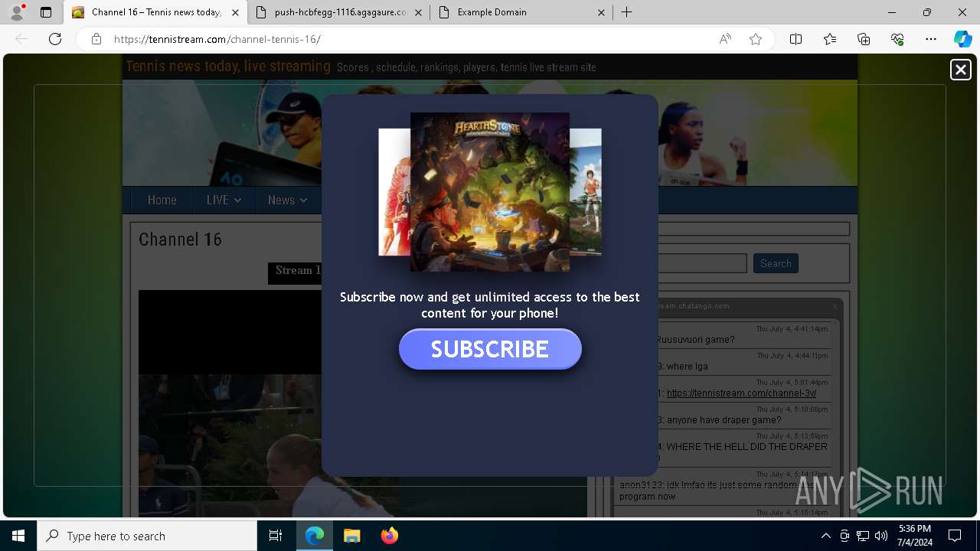The width and height of the screenshot is (980, 551).
Task: Click the address bar URL
Action: (217, 39)
